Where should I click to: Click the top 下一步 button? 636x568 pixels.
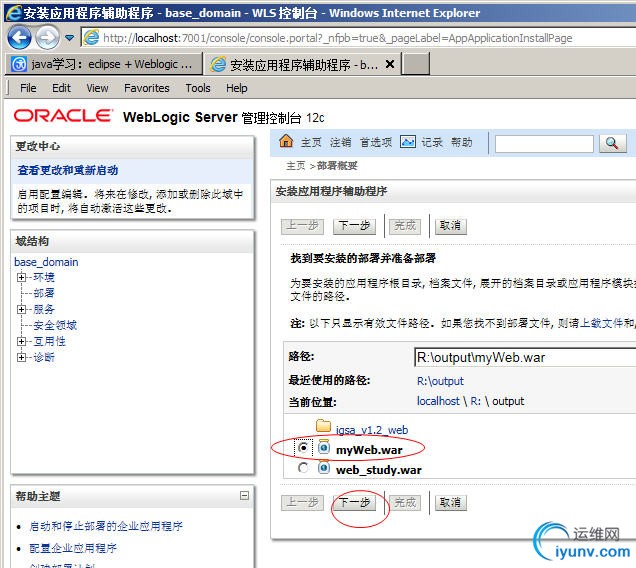point(354,226)
